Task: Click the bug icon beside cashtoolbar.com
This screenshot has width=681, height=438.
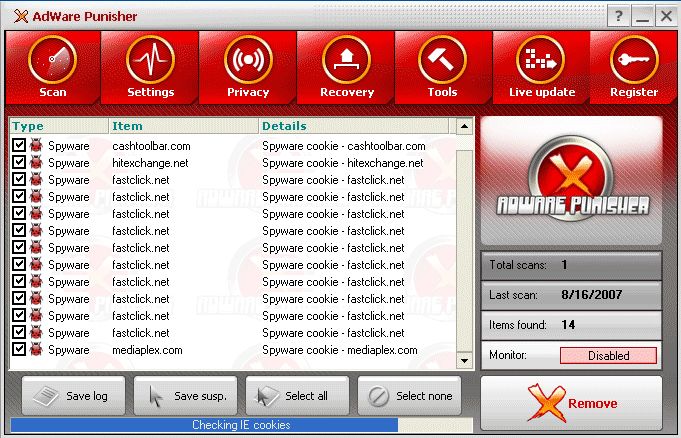Action: pyautogui.click(x=36, y=145)
